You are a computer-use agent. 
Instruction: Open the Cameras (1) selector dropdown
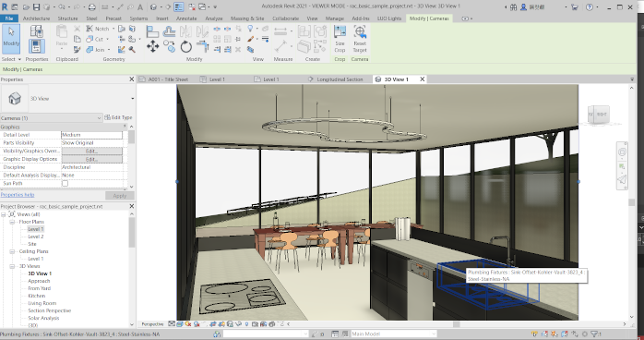(x=51, y=118)
